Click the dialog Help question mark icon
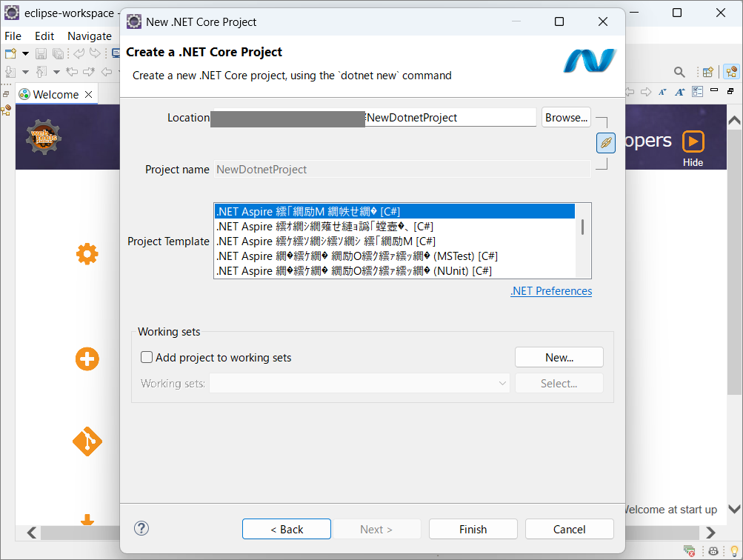 coord(141,528)
